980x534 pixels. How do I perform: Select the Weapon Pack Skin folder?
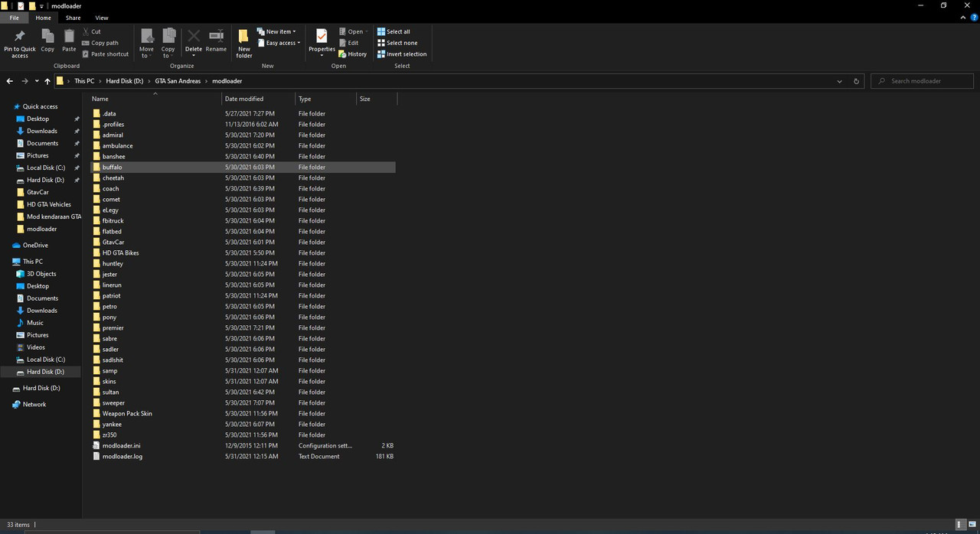(127, 413)
